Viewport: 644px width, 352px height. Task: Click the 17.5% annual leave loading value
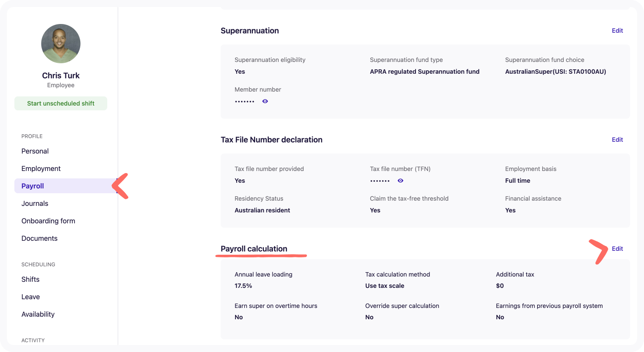pos(243,286)
